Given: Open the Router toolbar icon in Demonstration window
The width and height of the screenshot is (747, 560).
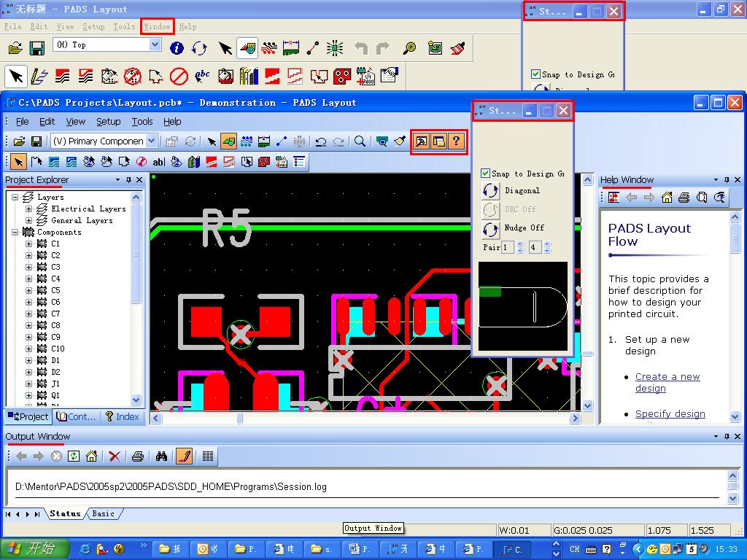Looking at the screenshot, I should pos(247,141).
